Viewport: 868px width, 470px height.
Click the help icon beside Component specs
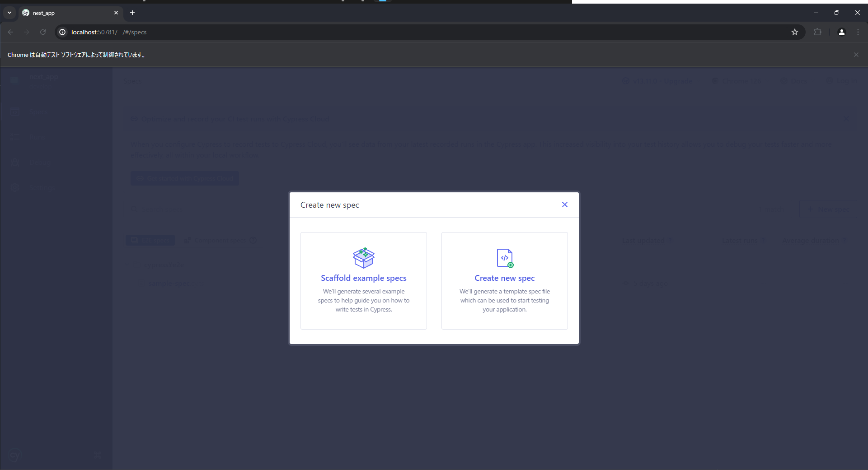[253, 240]
